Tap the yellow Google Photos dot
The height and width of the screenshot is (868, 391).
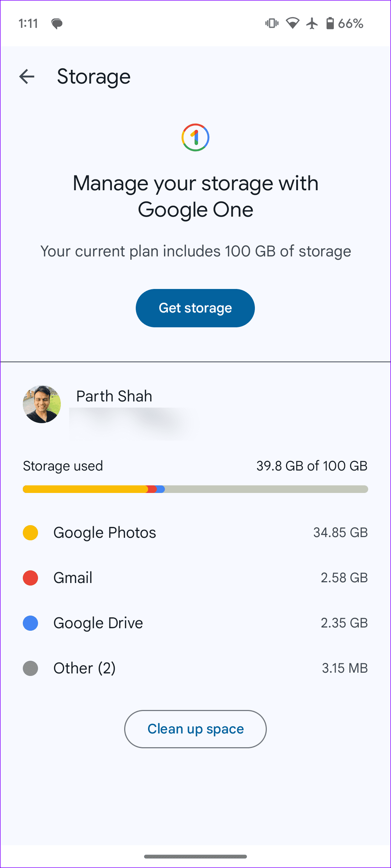click(x=30, y=533)
